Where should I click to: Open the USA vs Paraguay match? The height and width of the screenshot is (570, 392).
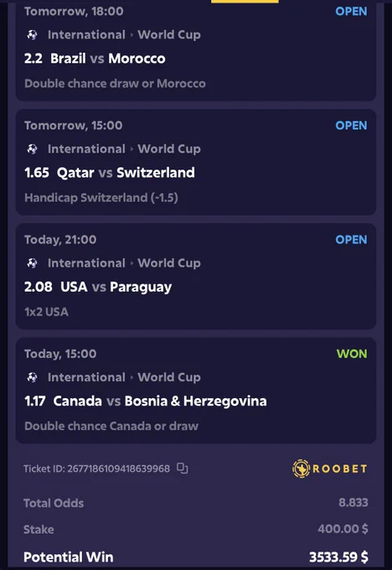[x=116, y=287]
